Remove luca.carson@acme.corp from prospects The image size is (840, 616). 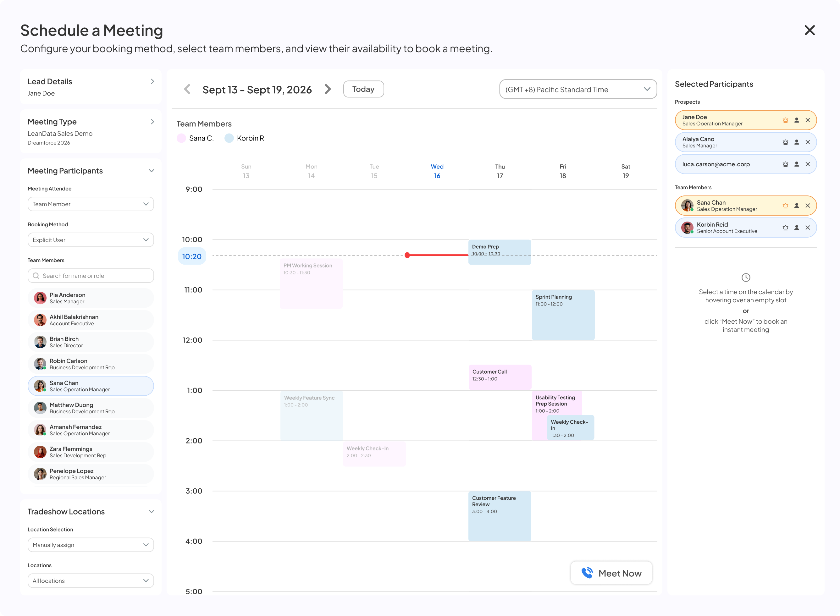point(808,164)
